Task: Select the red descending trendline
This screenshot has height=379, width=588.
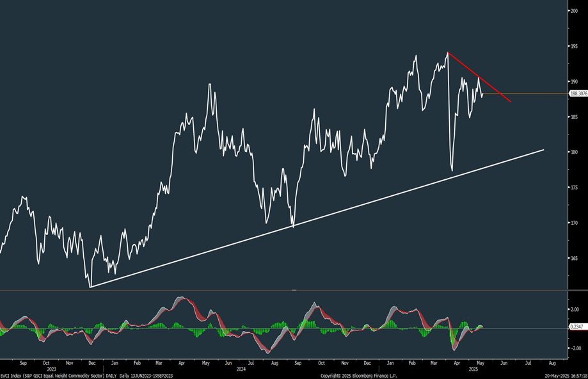Action: [x=480, y=77]
